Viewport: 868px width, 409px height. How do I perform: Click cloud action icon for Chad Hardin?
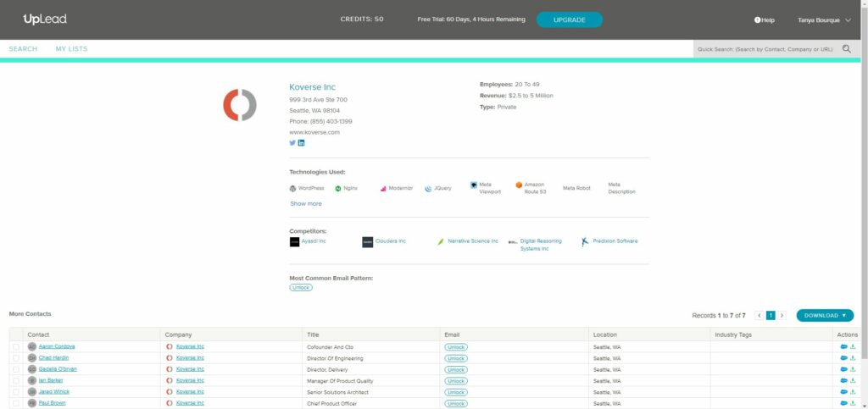[843, 358]
